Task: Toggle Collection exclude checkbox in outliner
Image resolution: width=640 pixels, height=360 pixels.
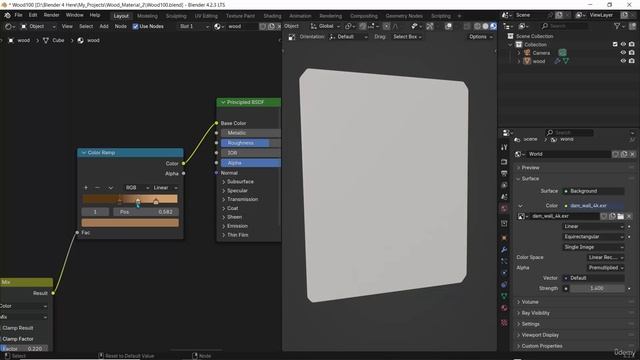Action: click(x=615, y=44)
